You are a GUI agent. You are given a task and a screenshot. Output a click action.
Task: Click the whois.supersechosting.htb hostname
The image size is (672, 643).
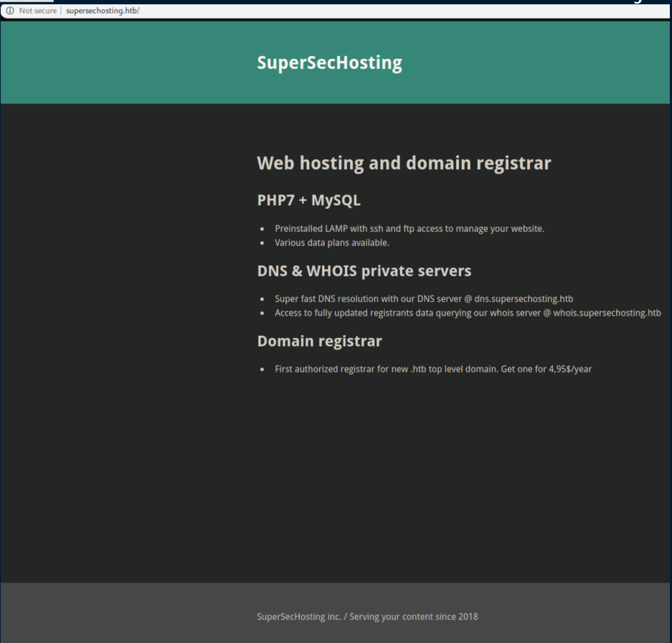[607, 313]
